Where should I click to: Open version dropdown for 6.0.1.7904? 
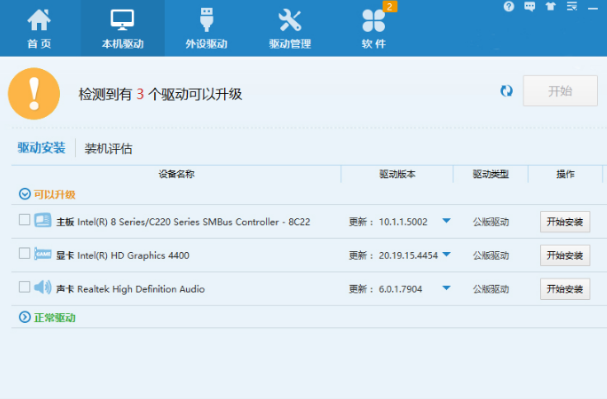(446, 288)
